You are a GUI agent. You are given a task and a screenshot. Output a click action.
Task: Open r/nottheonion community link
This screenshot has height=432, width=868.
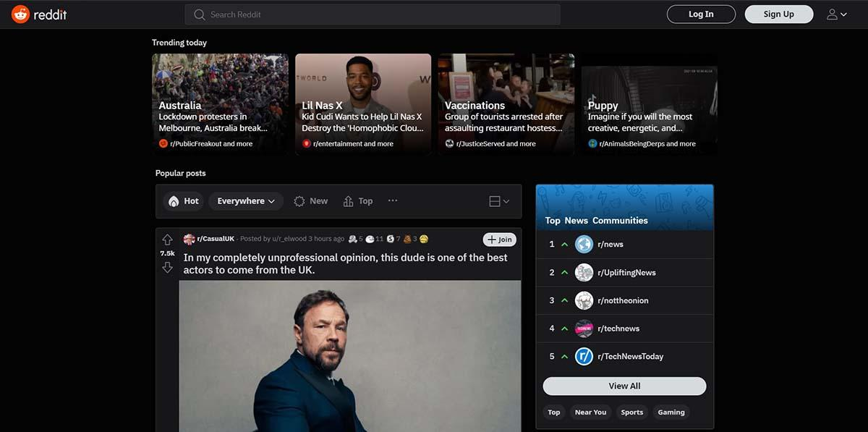click(x=623, y=300)
